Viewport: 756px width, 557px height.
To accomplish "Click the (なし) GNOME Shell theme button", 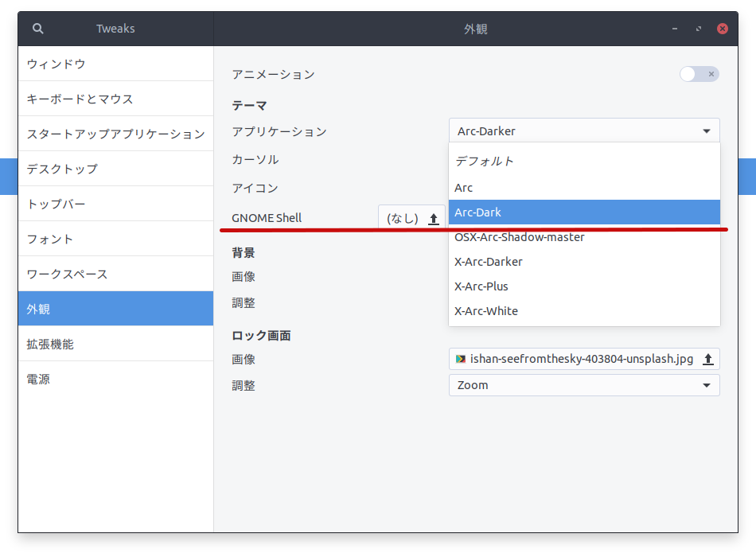I will [x=403, y=218].
